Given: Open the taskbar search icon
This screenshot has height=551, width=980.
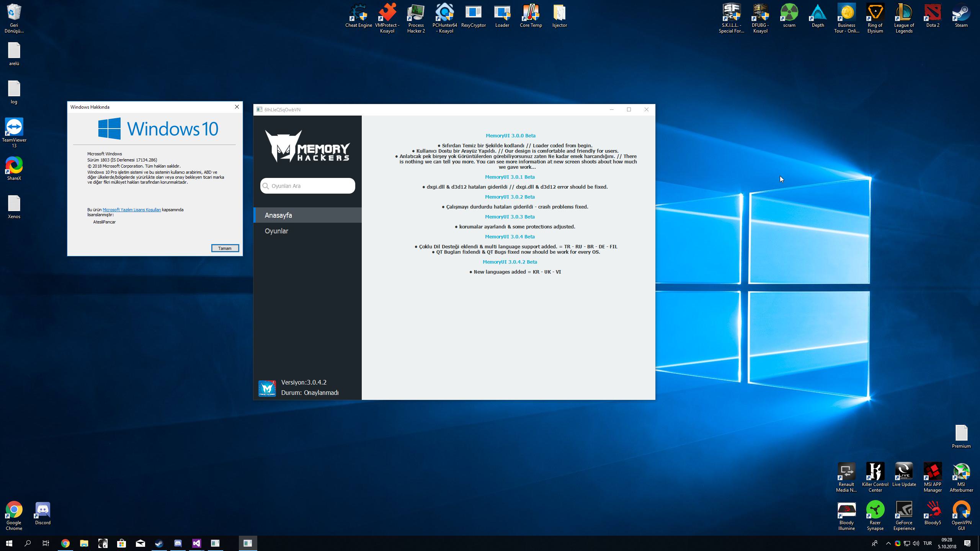Looking at the screenshot, I should 28,543.
